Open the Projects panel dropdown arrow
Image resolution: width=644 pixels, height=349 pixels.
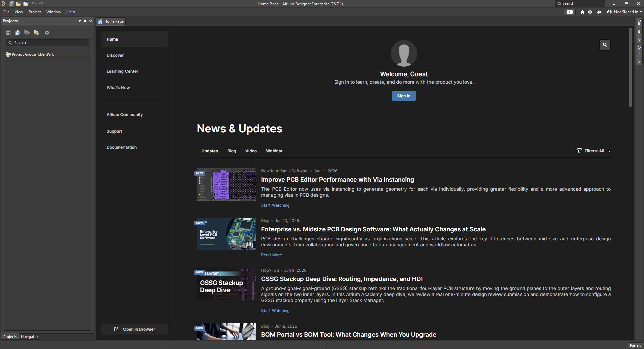[80, 21]
